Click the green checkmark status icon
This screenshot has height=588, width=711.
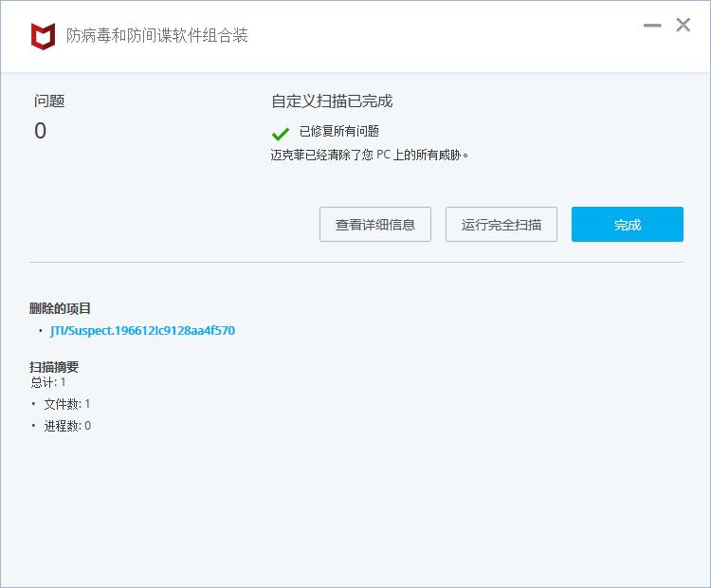tap(281, 134)
